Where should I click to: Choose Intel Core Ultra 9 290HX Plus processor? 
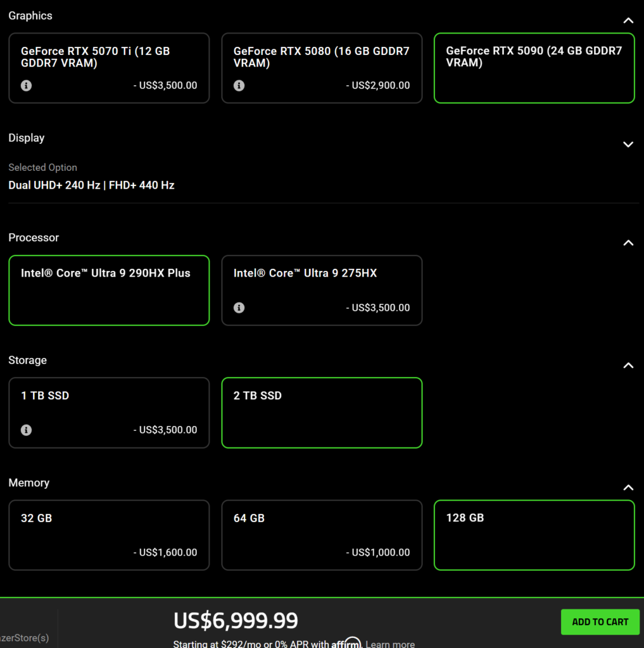click(109, 290)
